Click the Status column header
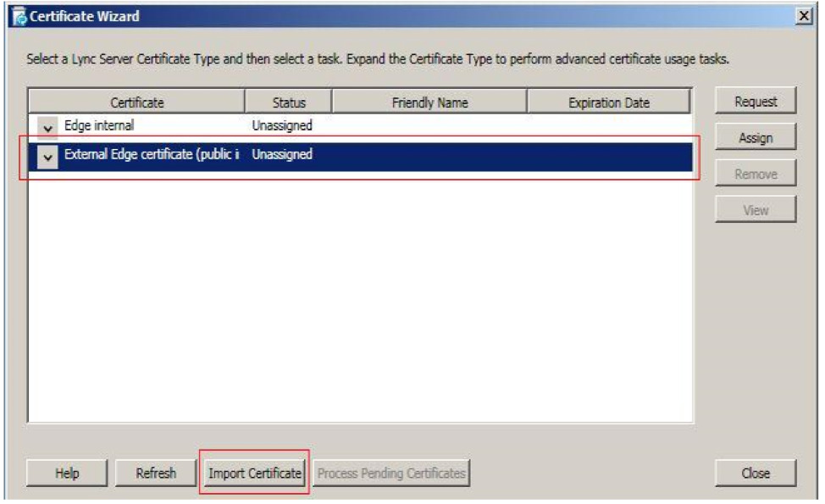Screen dimensions: 825x504 point(288,102)
